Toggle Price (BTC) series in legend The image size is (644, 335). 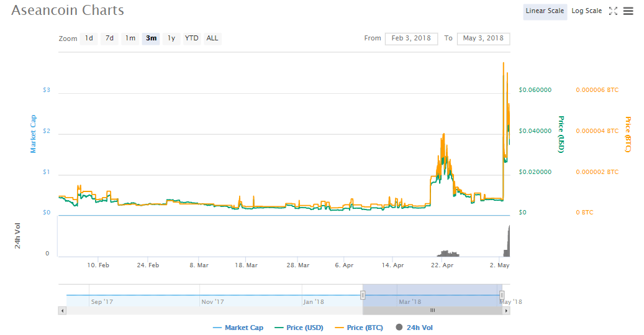coord(359,328)
